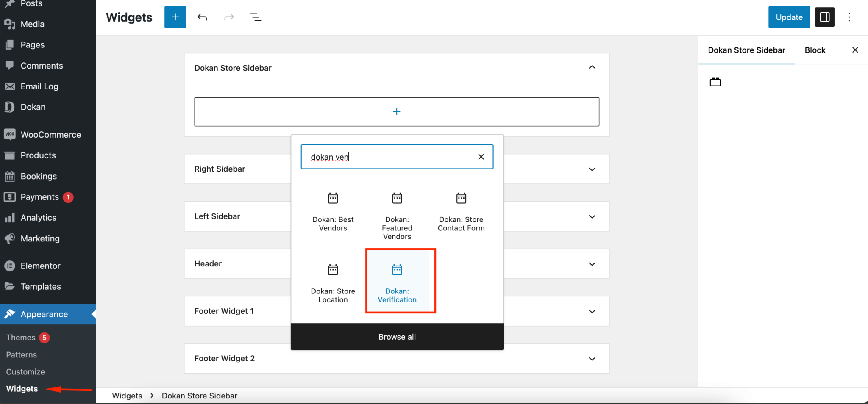This screenshot has height=404, width=868.
Task: Open the Appearance menu
Action: coord(48,314)
